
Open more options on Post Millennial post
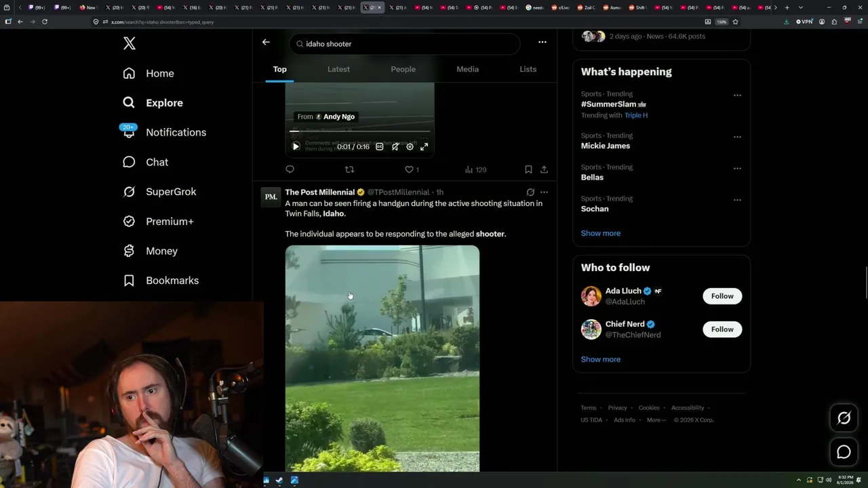coord(544,192)
